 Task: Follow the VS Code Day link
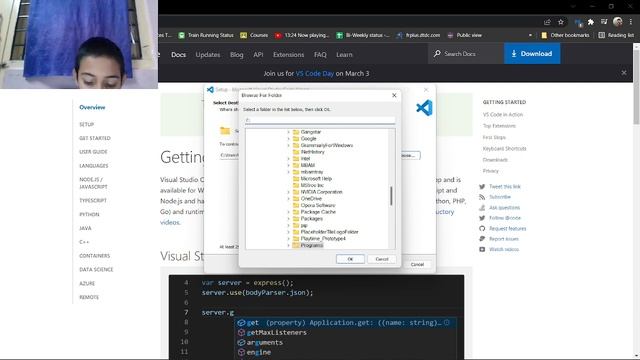click(315, 73)
